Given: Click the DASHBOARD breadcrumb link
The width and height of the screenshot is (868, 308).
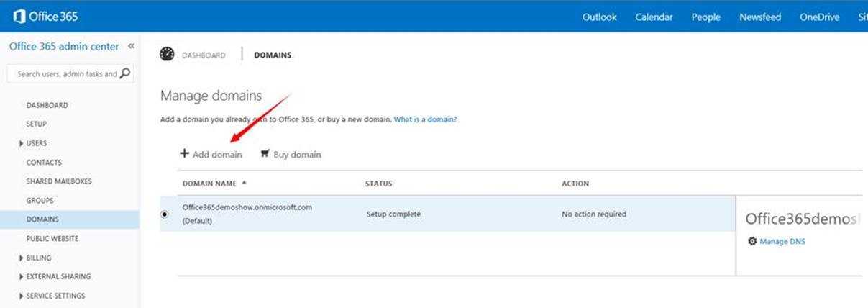Looking at the screenshot, I should click(x=204, y=55).
